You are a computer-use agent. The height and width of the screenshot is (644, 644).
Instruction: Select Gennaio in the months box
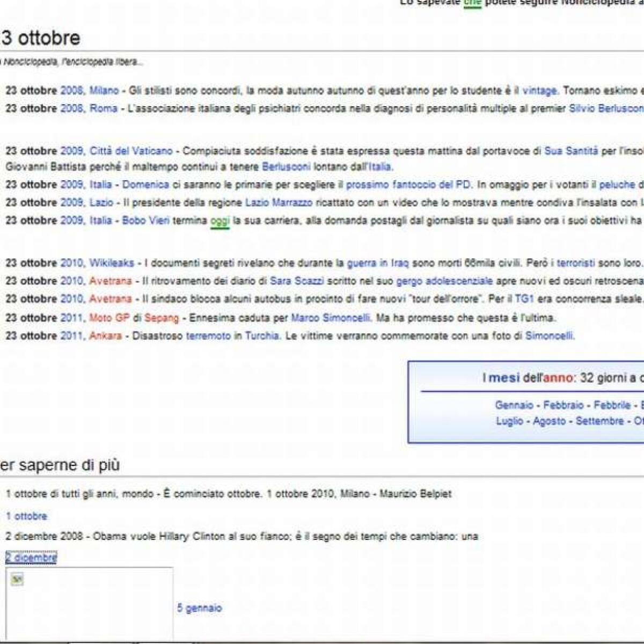click(x=514, y=405)
